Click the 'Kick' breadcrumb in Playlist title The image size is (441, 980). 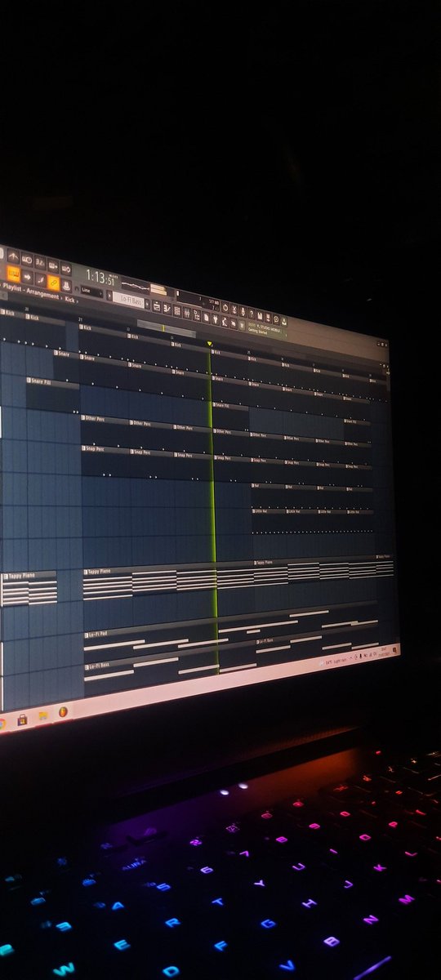tap(69, 300)
